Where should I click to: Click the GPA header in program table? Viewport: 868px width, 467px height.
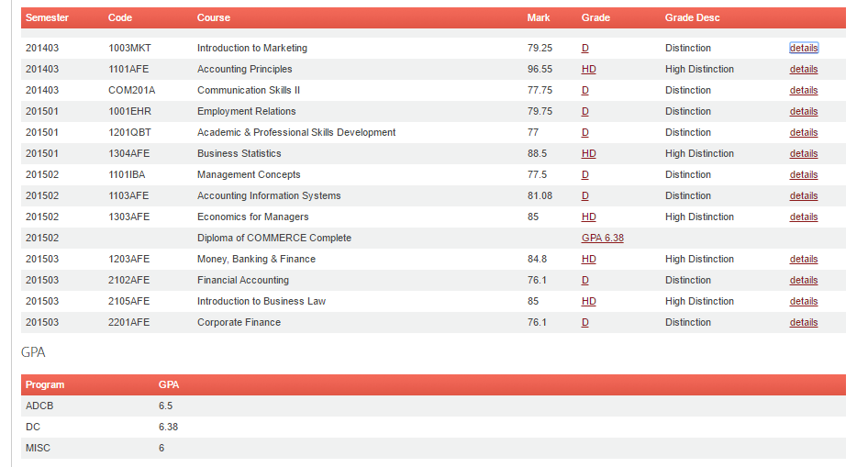[x=169, y=384]
